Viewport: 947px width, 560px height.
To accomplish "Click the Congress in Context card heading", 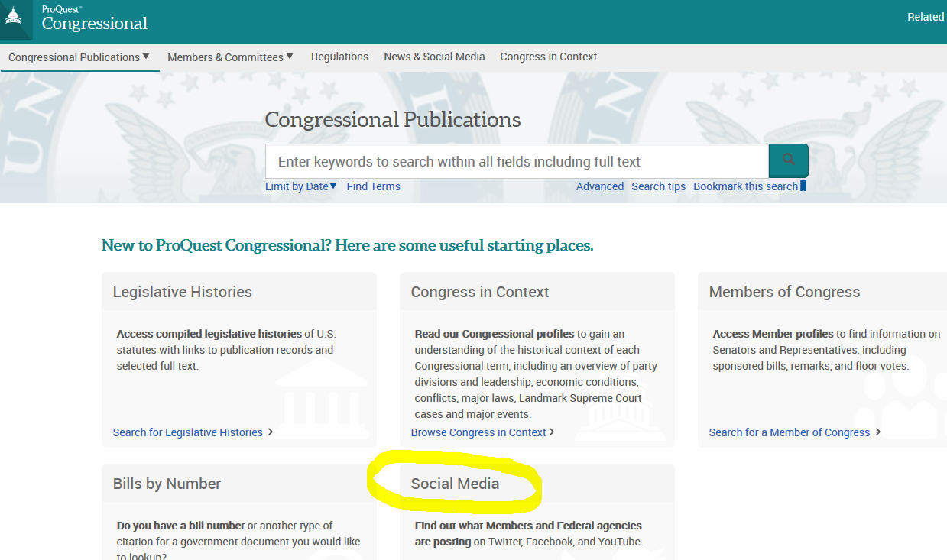I will point(480,292).
